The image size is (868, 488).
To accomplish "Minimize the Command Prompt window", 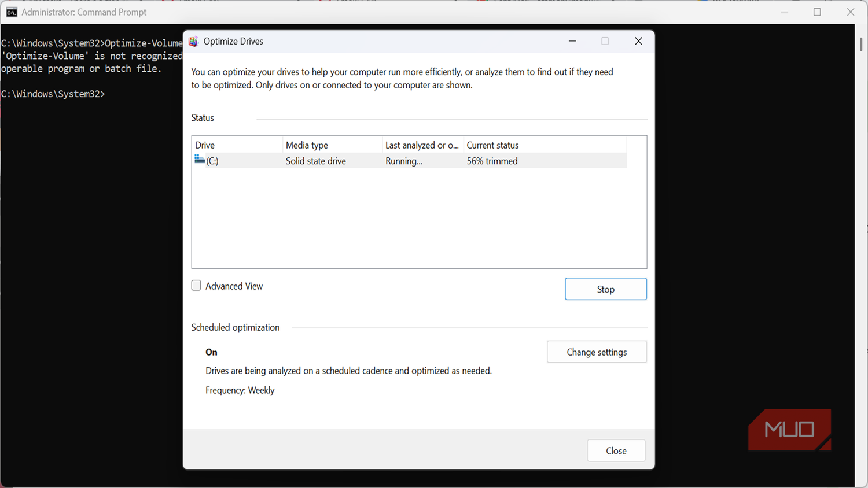I will (785, 12).
